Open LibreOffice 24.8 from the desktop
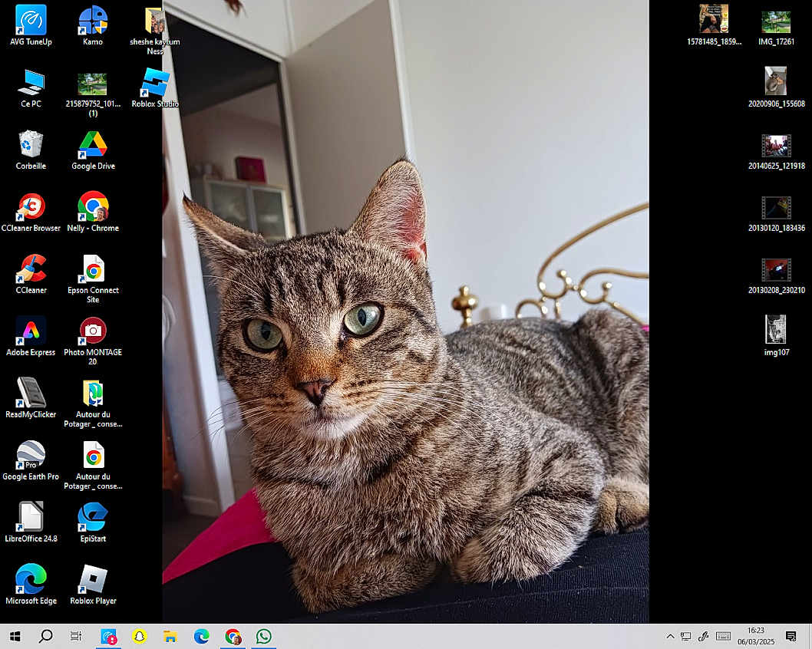The height and width of the screenshot is (649, 812). pos(31,518)
